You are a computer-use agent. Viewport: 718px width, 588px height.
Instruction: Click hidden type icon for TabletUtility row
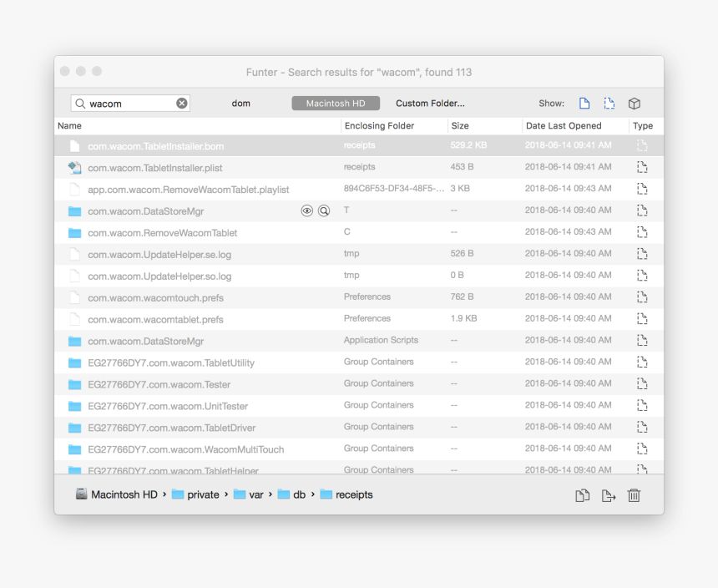pyautogui.click(x=642, y=362)
